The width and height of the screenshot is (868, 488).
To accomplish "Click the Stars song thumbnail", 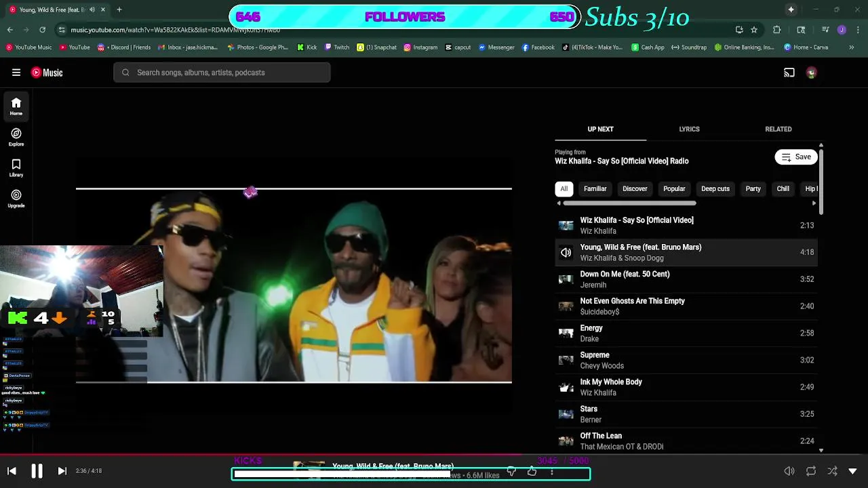I will [x=566, y=414].
